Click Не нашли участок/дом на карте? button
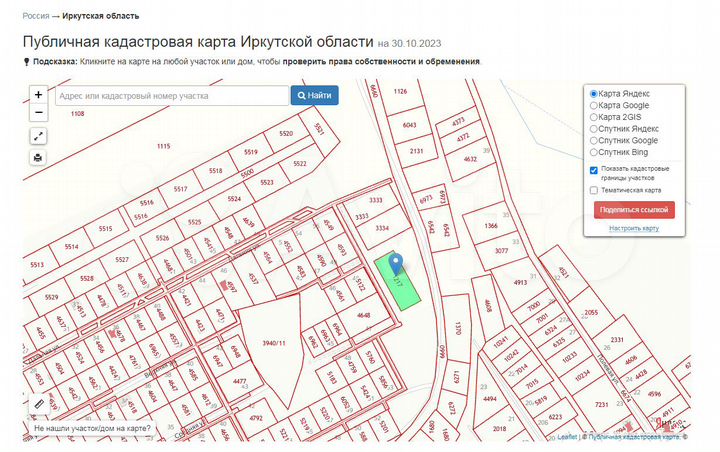 pos(92,428)
